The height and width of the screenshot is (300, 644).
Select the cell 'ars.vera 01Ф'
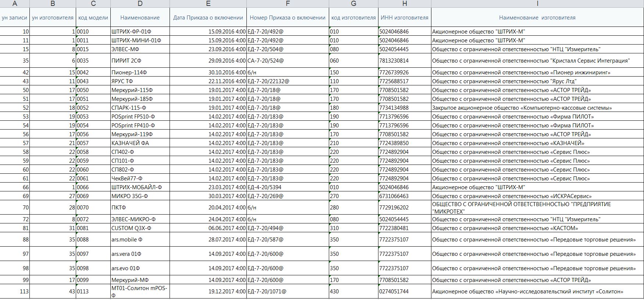click(140, 254)
